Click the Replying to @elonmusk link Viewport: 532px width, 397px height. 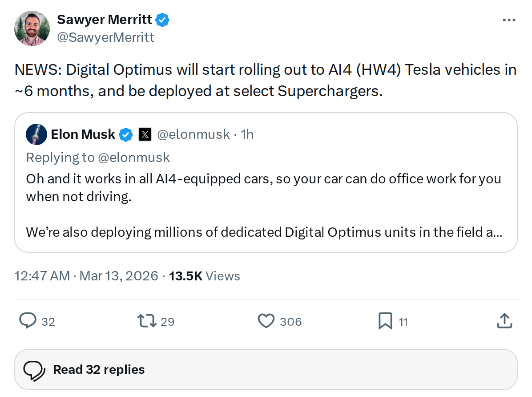[98, 157]
